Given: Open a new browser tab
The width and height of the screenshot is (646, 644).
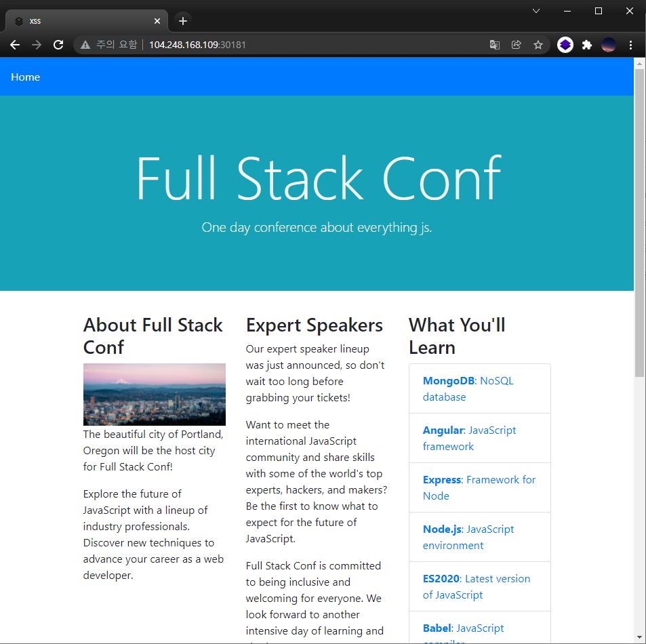Looking at the screenshot, I should point(183,21).
